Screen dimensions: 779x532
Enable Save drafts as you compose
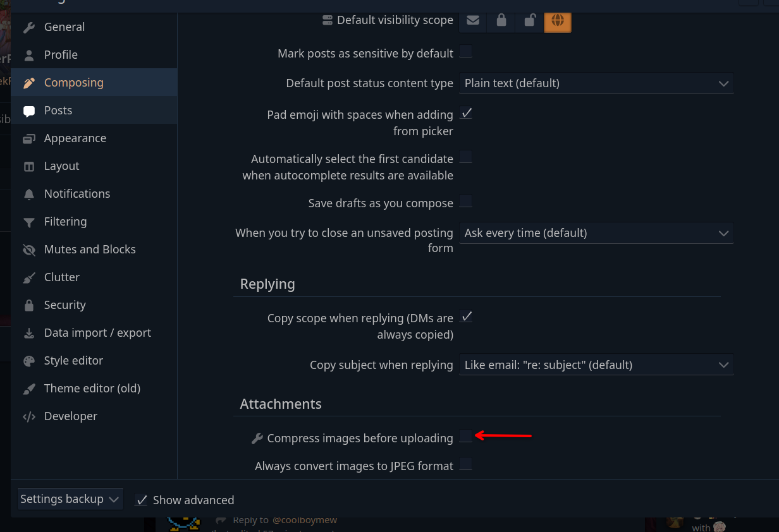coord(466,202)
